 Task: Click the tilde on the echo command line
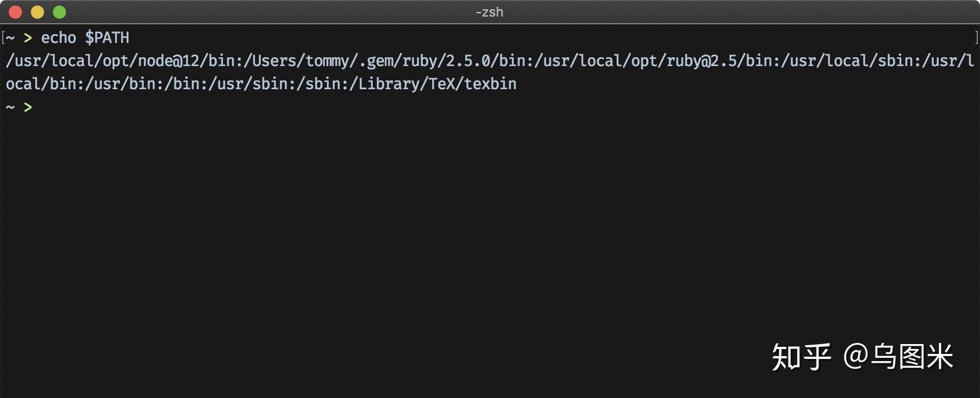[x=10, y=37]
